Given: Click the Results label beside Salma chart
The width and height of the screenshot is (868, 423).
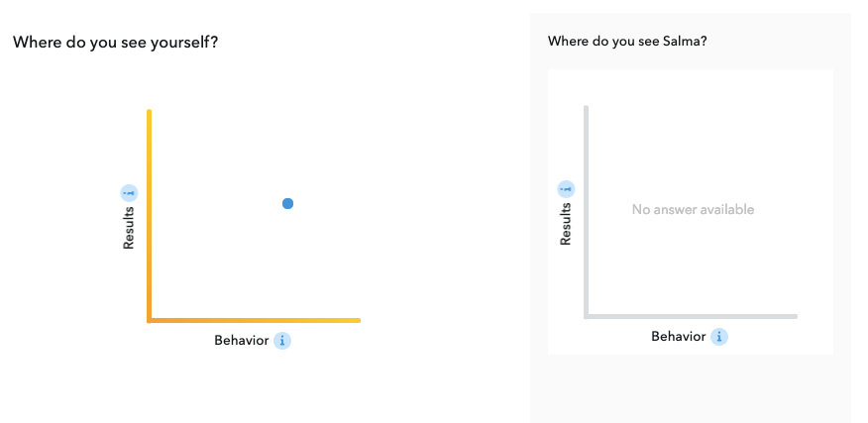Looking at the screenshot, I should pyautogui.click(x=565, y=224).
